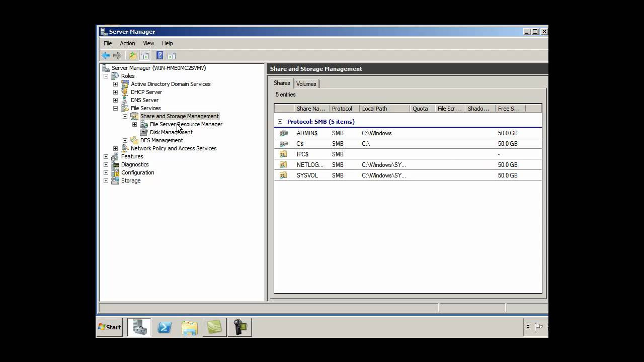Expand the Features node
Screen dimensions: 644x362
[x=106, y=156]
